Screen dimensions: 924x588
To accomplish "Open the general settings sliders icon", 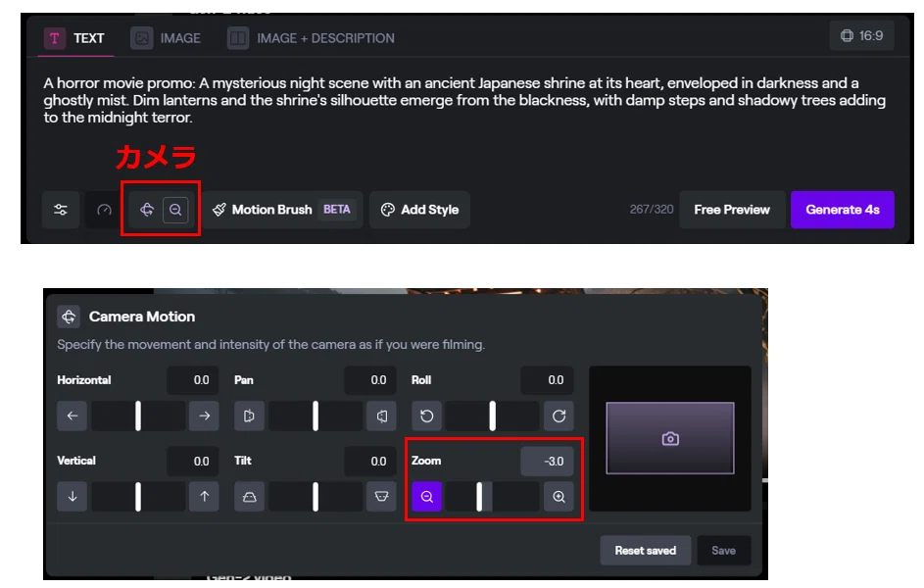I will [61, 210].
